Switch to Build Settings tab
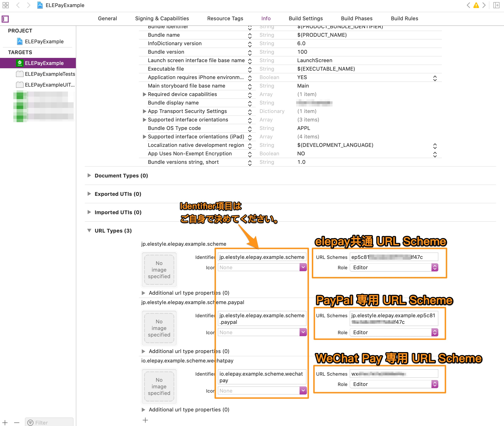The image size is (504, 426). coord(306,18)
